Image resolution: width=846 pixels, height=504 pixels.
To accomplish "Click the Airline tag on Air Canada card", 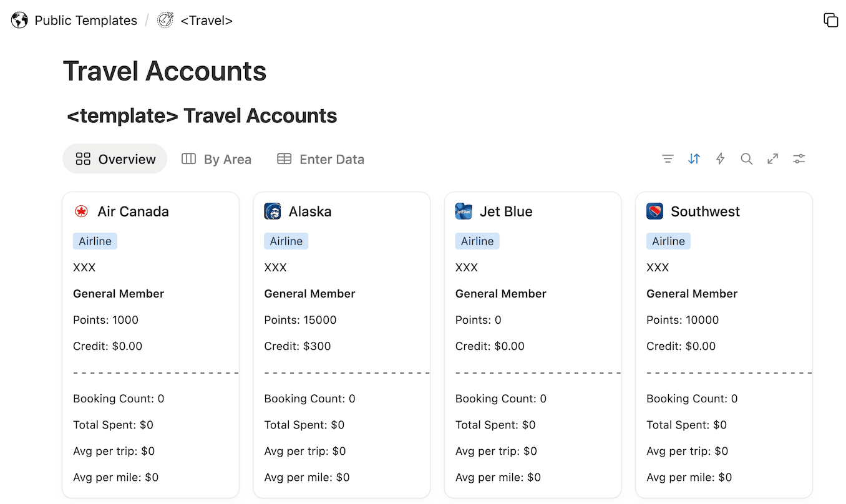I will pos(95,241).
